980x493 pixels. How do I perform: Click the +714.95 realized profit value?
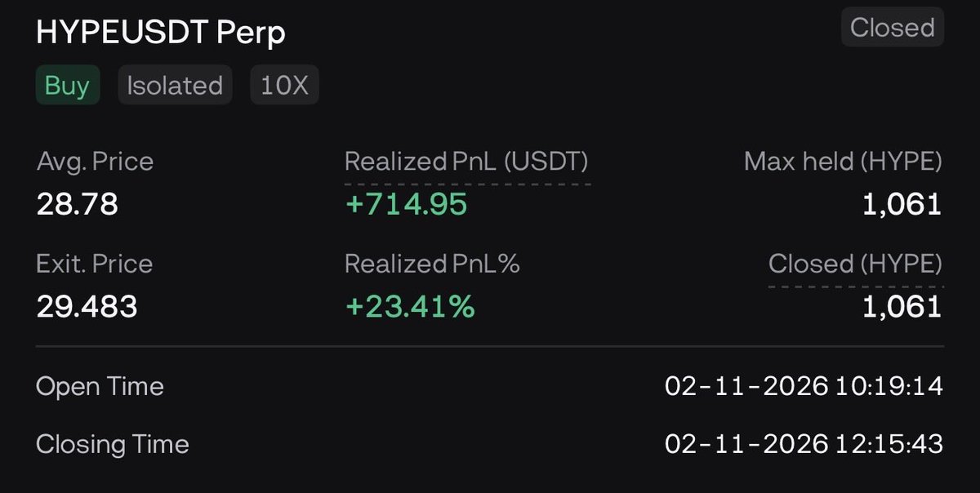pos(406,204)
